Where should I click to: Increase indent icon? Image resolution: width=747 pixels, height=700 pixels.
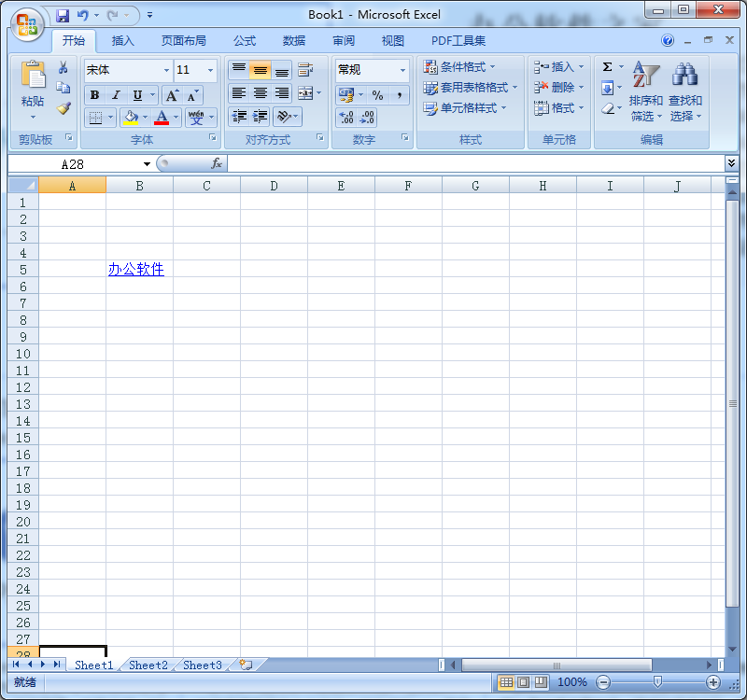tap(261, 117)
